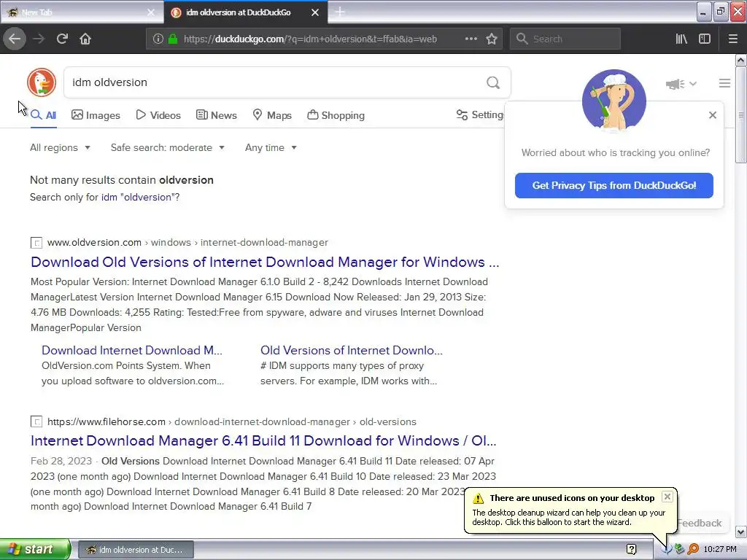
Task: Click the oldversion.com result favicon
Action: [36, 243]
